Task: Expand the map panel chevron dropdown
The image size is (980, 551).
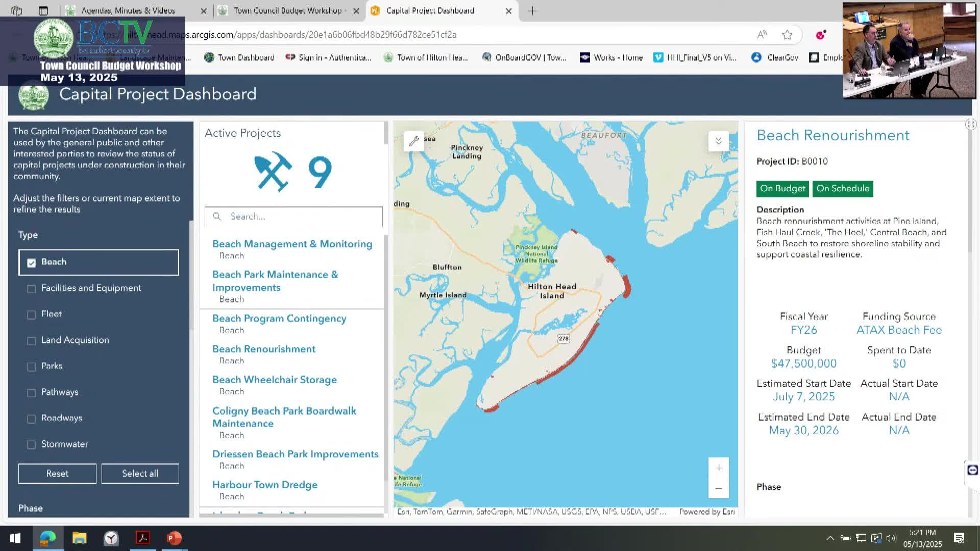Action: [x=718, y=141]
